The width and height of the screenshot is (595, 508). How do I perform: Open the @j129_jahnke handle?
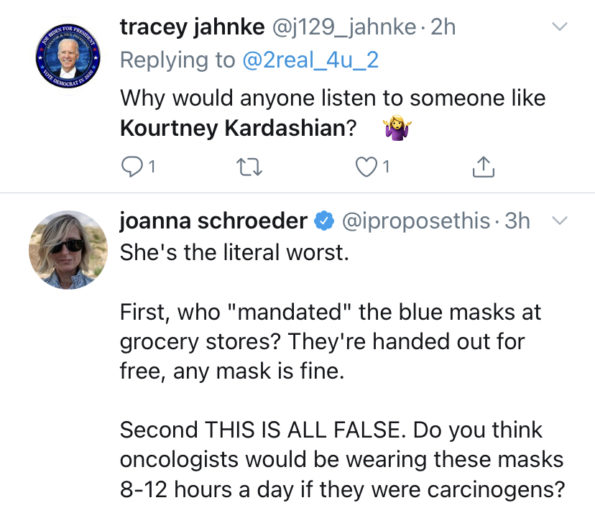point(344,27)
